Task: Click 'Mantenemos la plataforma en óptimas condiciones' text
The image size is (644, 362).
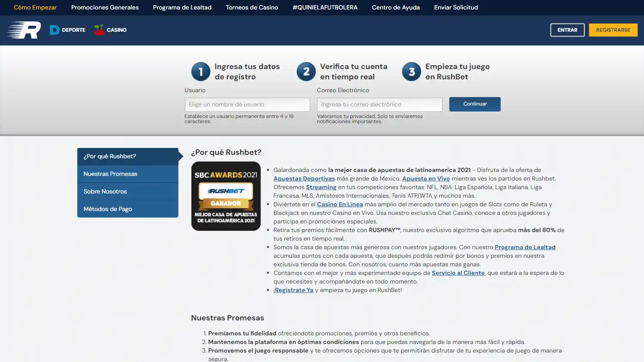Action: 283,342
